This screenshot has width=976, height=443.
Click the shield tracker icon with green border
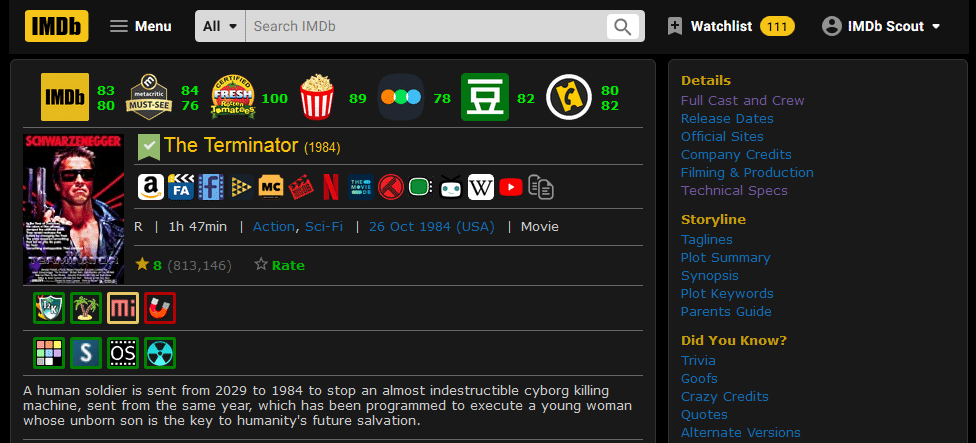point(49,307)
